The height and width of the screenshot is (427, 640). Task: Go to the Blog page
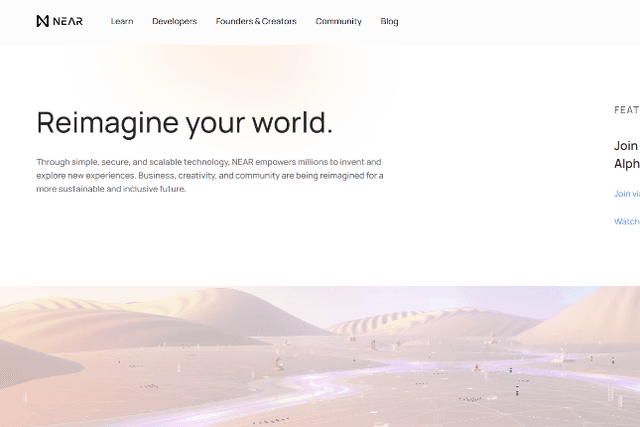(389, 21)
